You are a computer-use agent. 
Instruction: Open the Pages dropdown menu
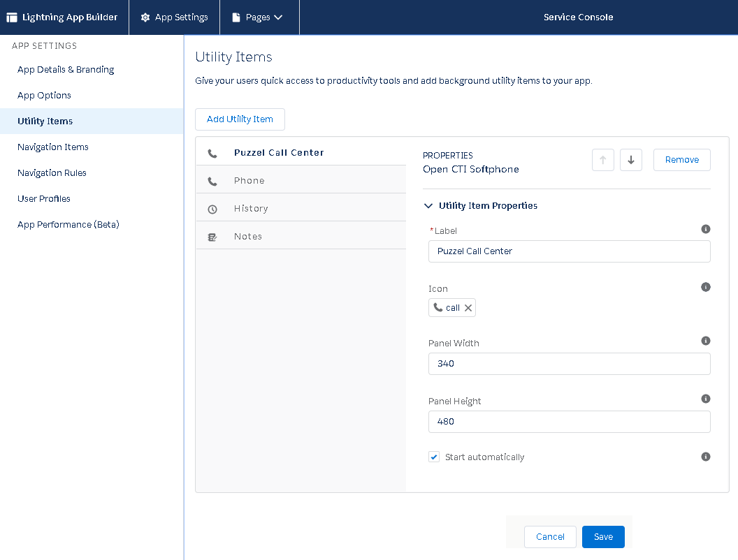(x=259, y=17)
